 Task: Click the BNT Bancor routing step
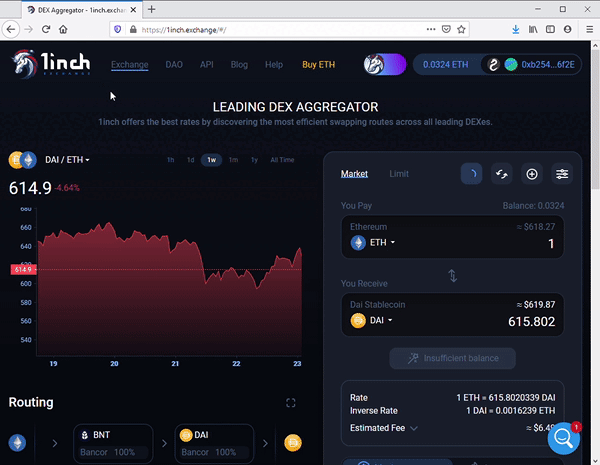[113, 444]
